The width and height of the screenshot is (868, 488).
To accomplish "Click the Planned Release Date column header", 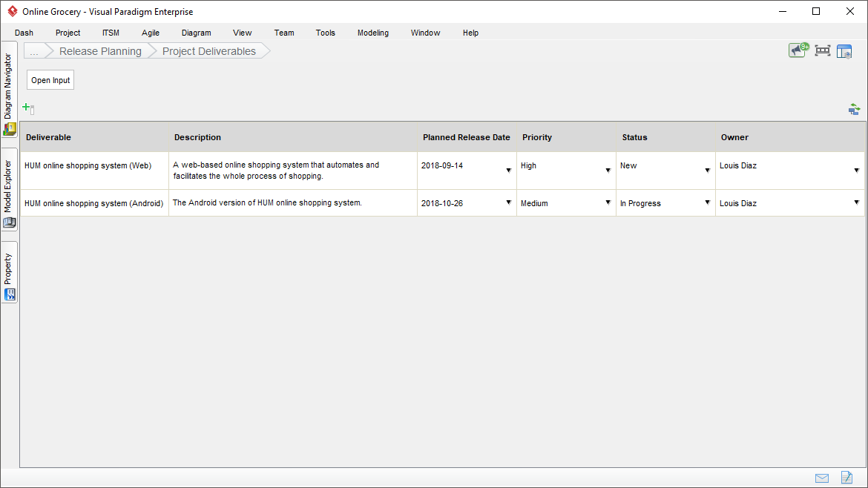I will 467,137.
